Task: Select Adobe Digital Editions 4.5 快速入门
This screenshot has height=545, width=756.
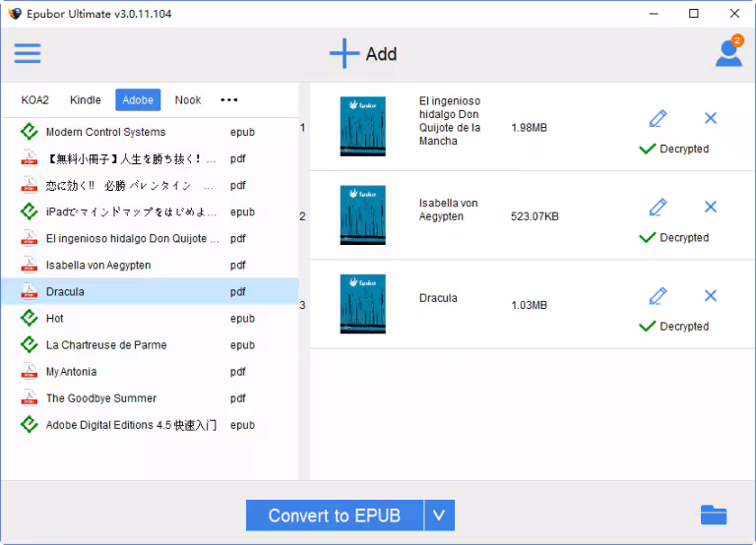Action: click(151, 425)
